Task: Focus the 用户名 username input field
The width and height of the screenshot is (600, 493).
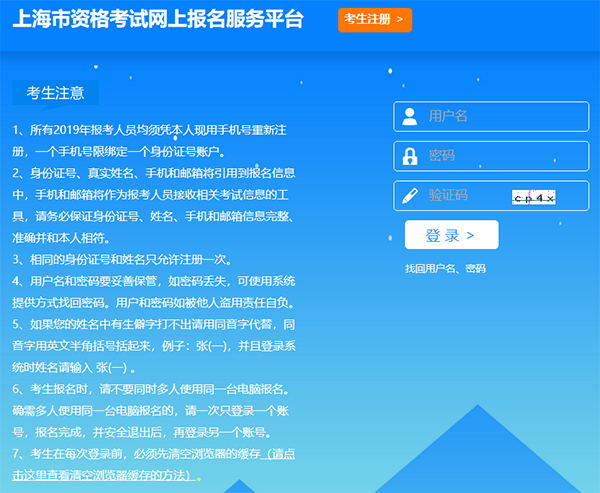Action: 500,117
